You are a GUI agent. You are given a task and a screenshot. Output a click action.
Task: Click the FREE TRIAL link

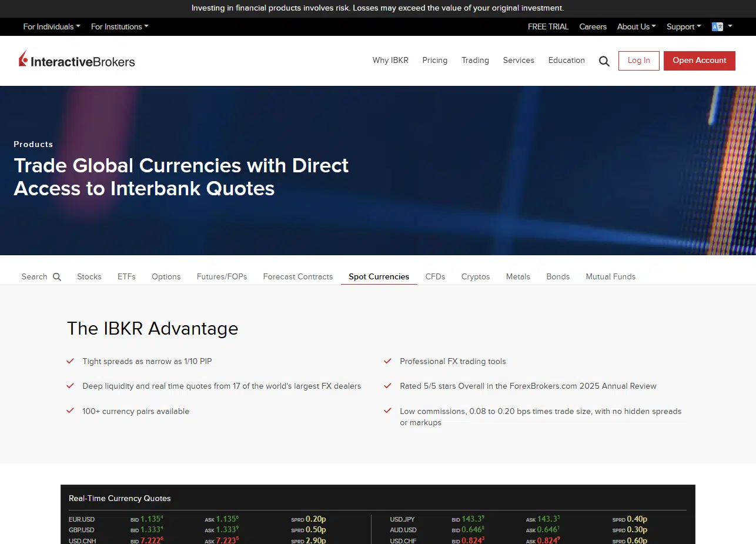pyautogui.click(x=548, y=26)
